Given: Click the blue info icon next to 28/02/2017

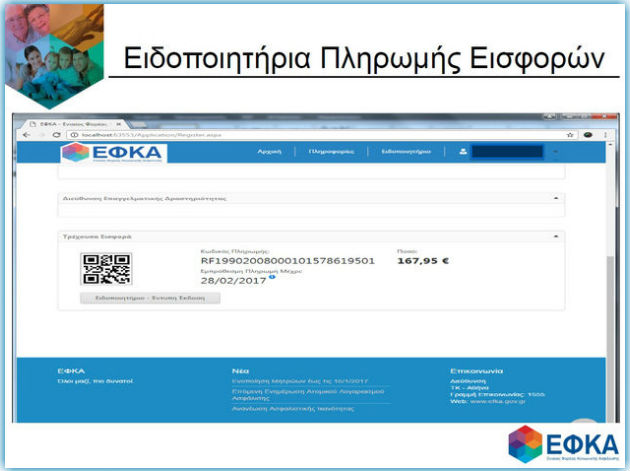Looking at the screenshot, I should point(272,276).
